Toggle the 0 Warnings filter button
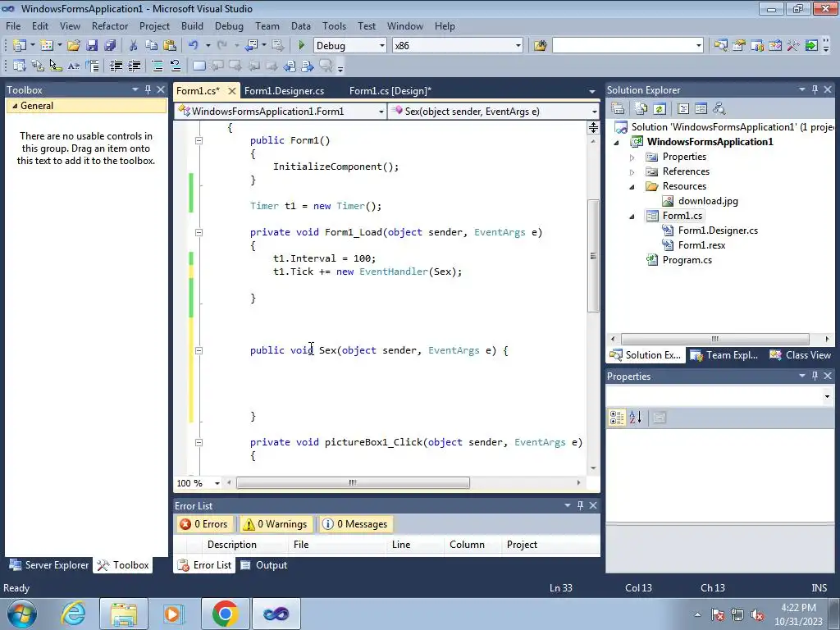840x630 pixels. pos(276,524)
